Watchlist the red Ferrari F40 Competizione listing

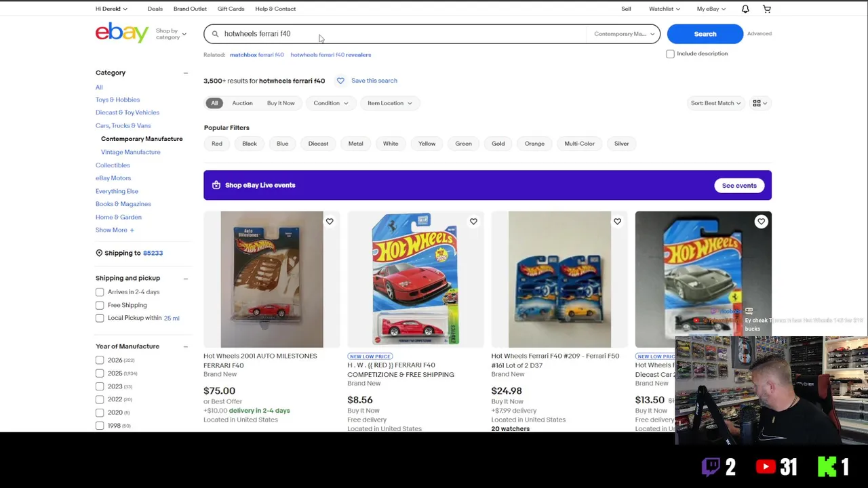tap(473, 222)
